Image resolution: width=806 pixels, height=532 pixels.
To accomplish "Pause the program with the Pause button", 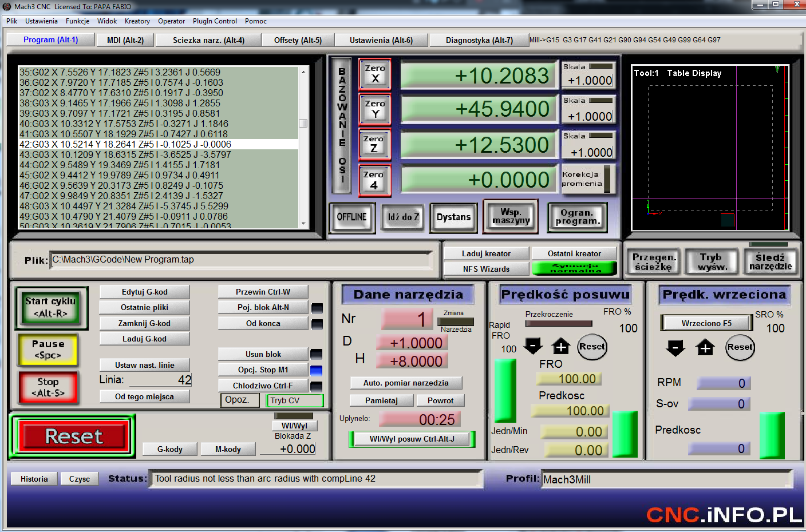I will click(48, 350).
